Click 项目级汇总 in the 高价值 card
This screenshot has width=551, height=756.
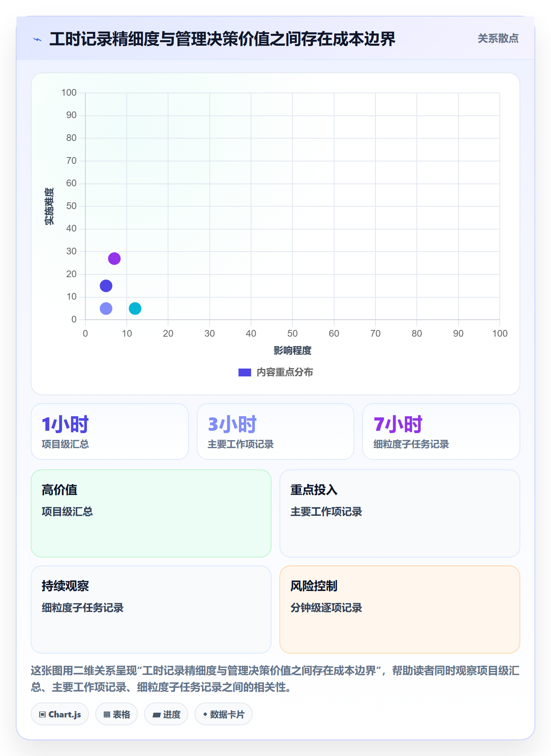(x=67, y=511)
